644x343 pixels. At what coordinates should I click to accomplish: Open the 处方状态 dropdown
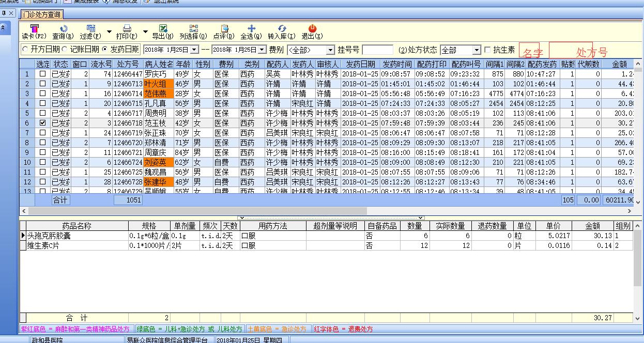click(x=476, y=50)
